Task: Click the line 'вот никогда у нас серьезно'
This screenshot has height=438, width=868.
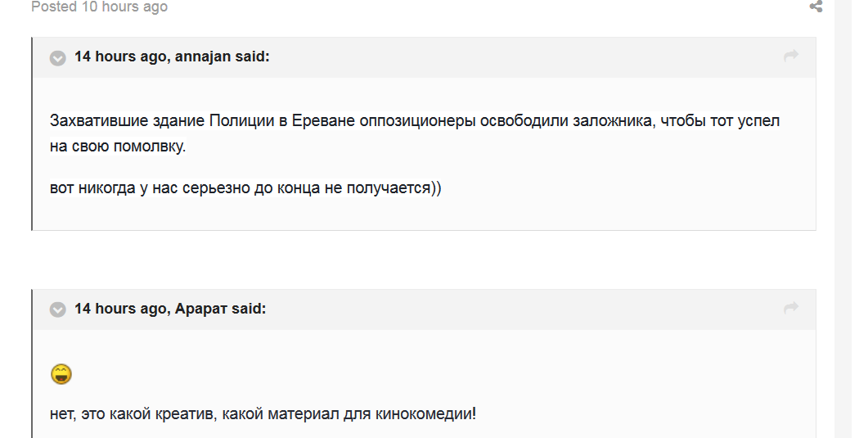Action: coord(245,188)
